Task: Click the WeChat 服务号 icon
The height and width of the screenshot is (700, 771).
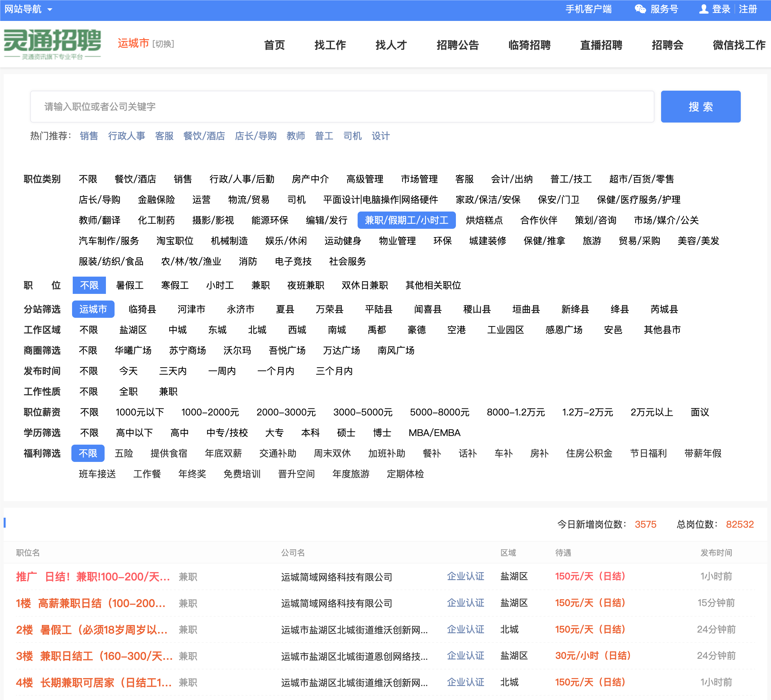Action: [x=640, y=9]
